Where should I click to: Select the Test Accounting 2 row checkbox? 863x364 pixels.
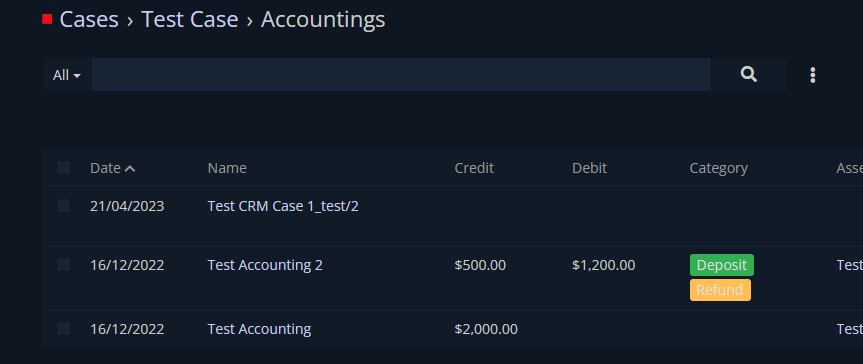point(63,264)
